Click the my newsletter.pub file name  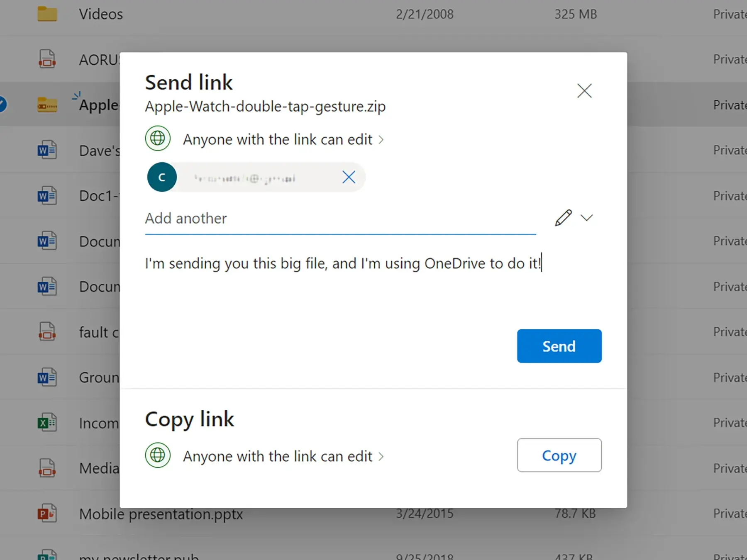click(139, 556)
